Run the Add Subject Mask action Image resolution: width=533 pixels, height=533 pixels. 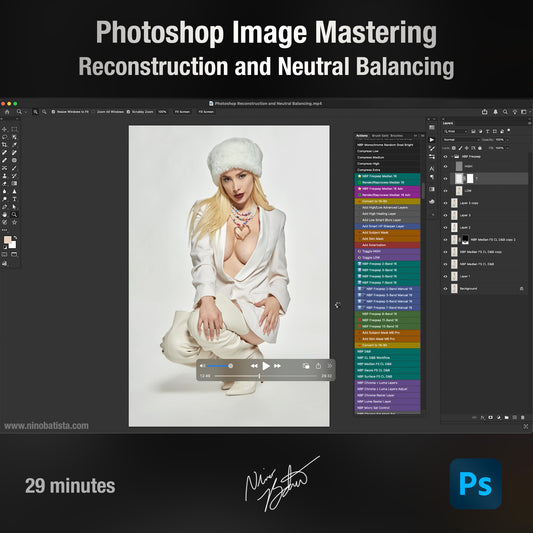(x=387, y=233)
